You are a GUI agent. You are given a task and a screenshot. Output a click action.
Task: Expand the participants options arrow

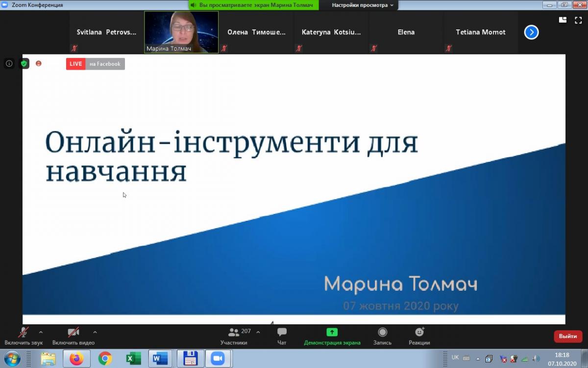tap(258, 332)
